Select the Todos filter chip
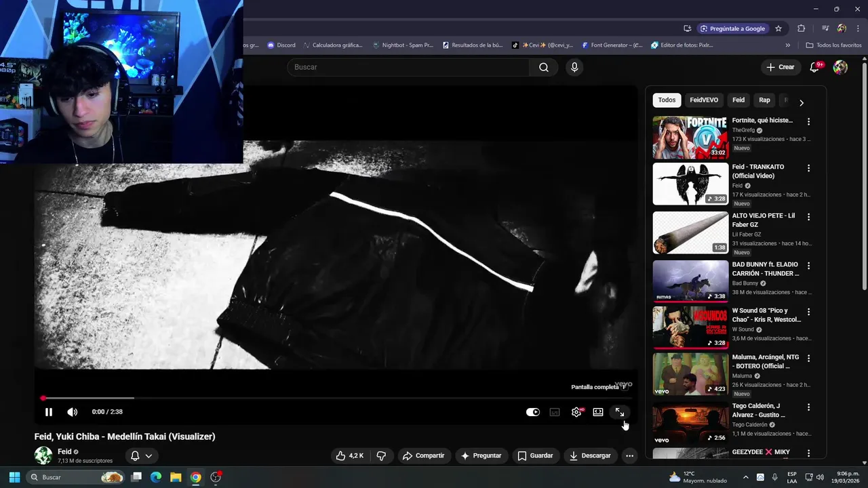The image size is (868, 488). click(667, 100)
